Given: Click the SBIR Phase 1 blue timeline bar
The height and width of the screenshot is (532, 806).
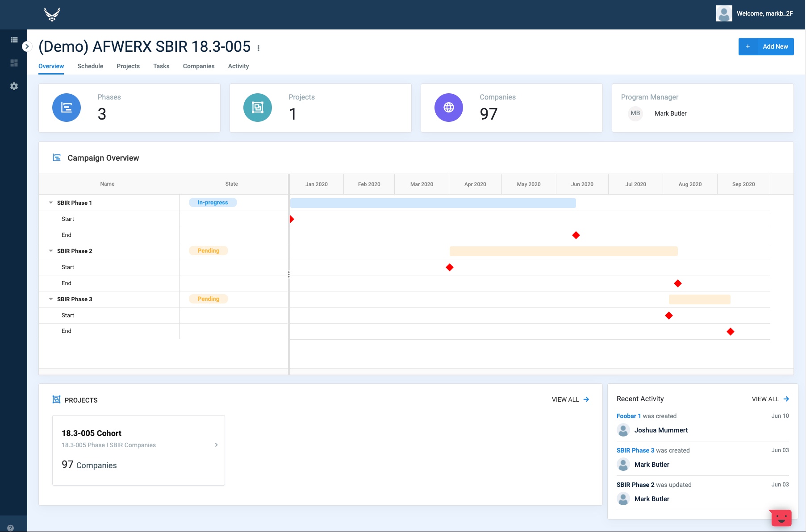Looking at the screenshot, I should click(x=433, y=203).
